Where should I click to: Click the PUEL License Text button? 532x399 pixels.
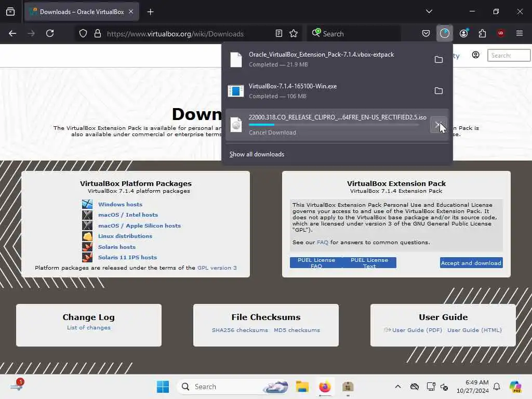coord(369,262)
